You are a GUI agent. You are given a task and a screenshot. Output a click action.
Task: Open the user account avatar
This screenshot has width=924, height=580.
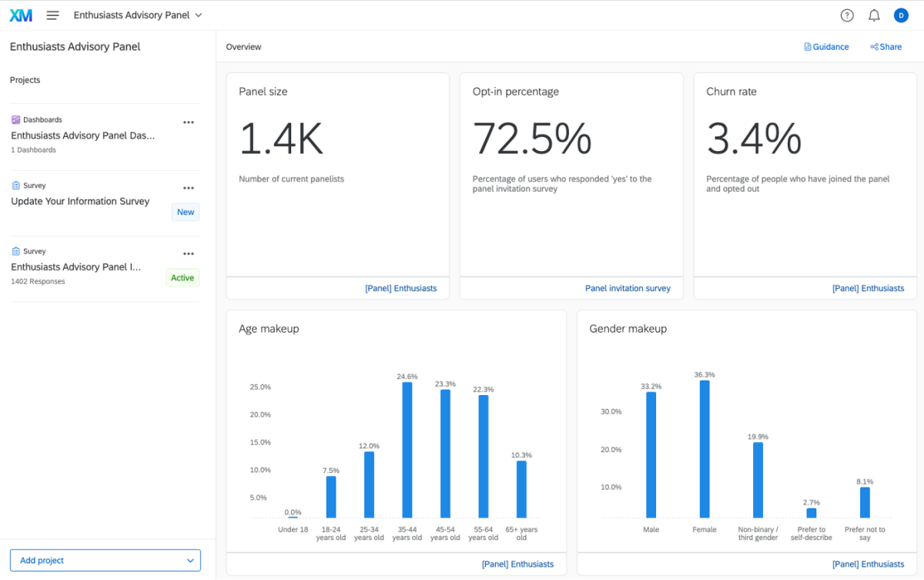click(901, 15)
